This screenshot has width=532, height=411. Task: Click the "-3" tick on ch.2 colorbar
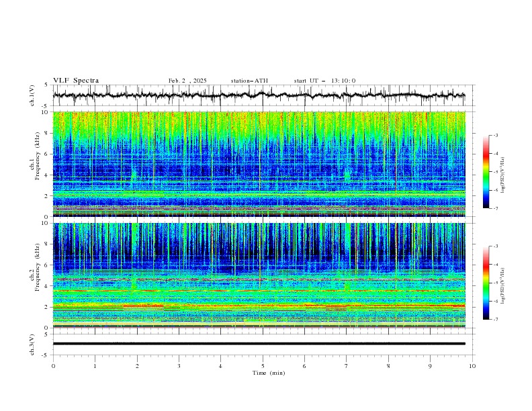496,246
